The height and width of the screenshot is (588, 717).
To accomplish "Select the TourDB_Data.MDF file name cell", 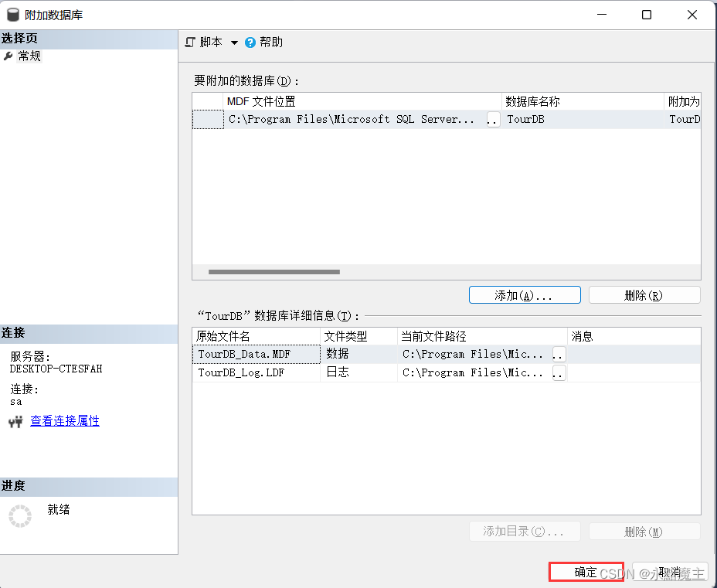I will [x=257, y=355].
